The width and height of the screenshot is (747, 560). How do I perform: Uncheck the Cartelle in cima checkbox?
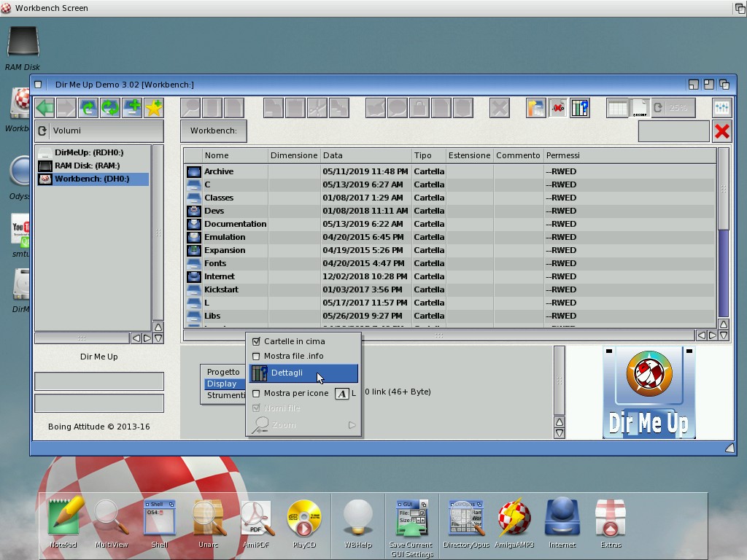(256, 341)
